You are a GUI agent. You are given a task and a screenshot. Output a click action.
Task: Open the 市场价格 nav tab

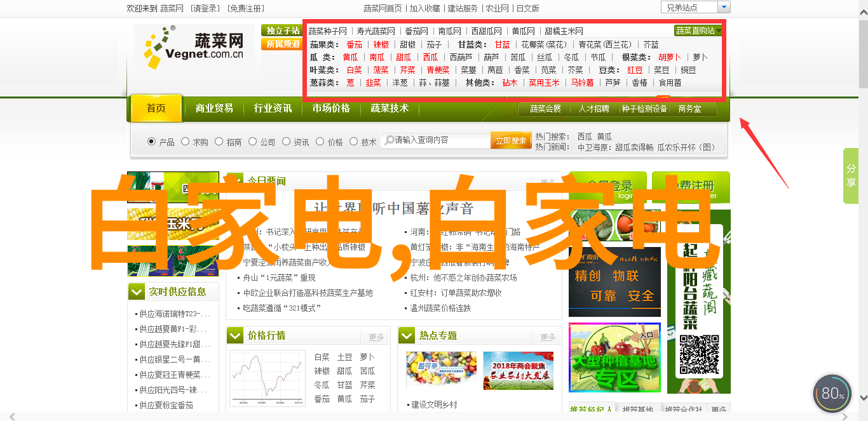[331, 109]
